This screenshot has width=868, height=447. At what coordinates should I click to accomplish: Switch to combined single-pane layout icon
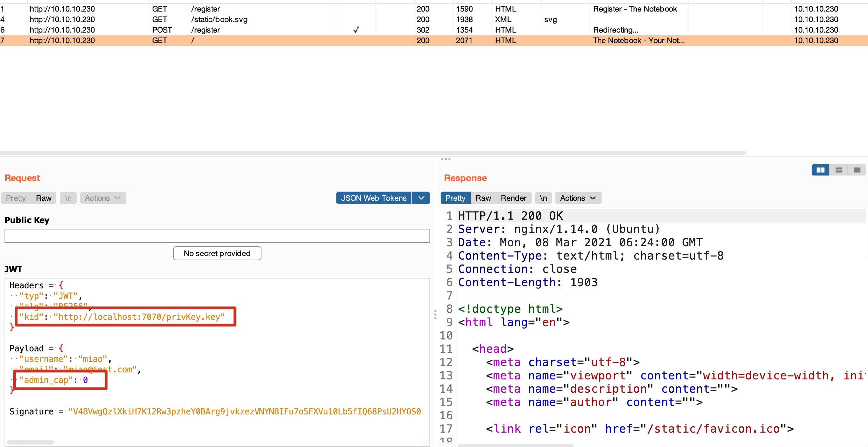point(857,170)
